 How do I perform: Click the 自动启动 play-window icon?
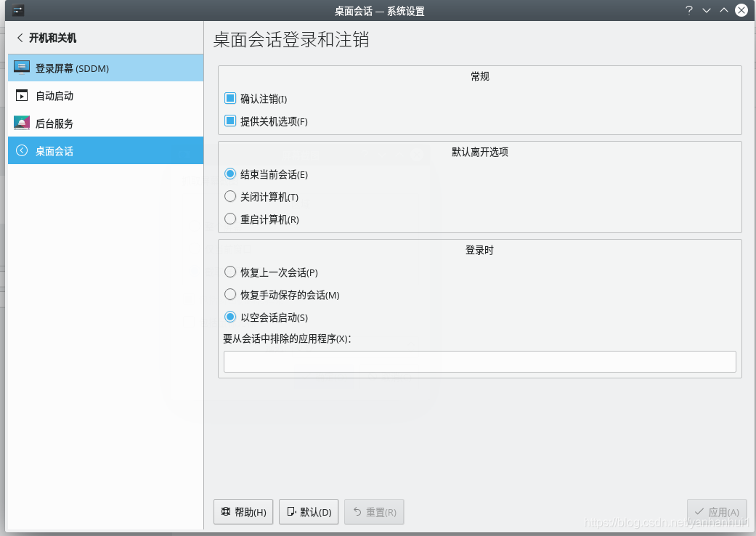[22, 95]
